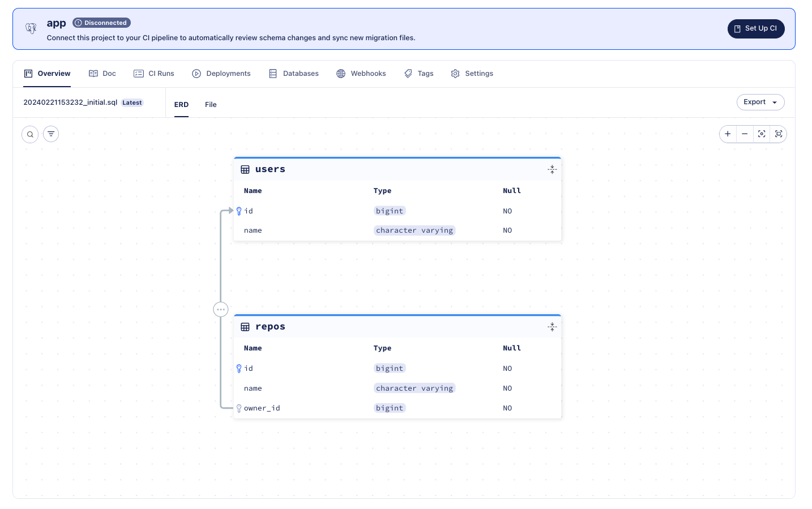Zoom in on the diagram
Image resolution: width=812 pixels, height=509 pixels.
pyautogui.click(x=728, y=134)
